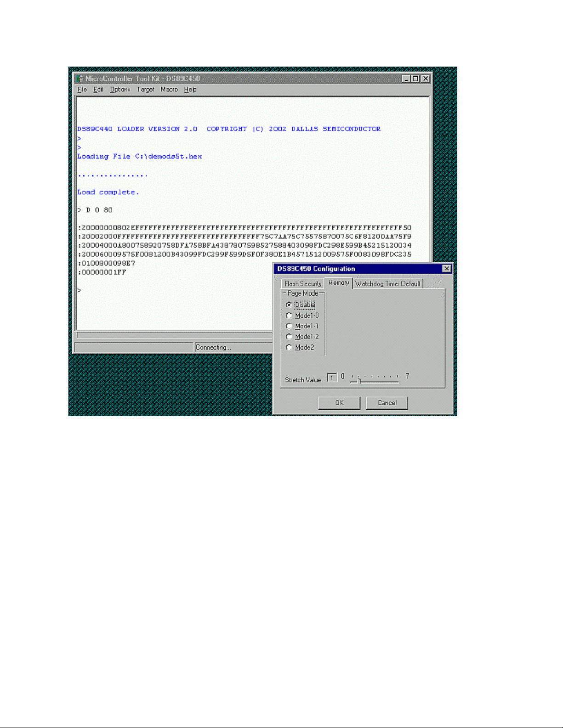Close the MicroController Tool Kit window

[426, 79]
